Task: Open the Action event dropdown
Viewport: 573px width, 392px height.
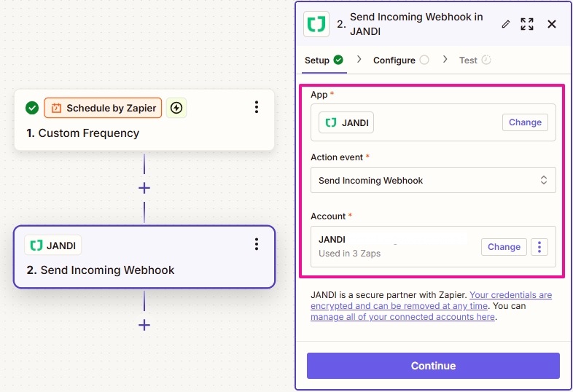Action: pyautogui.click(x=433, y=181)
